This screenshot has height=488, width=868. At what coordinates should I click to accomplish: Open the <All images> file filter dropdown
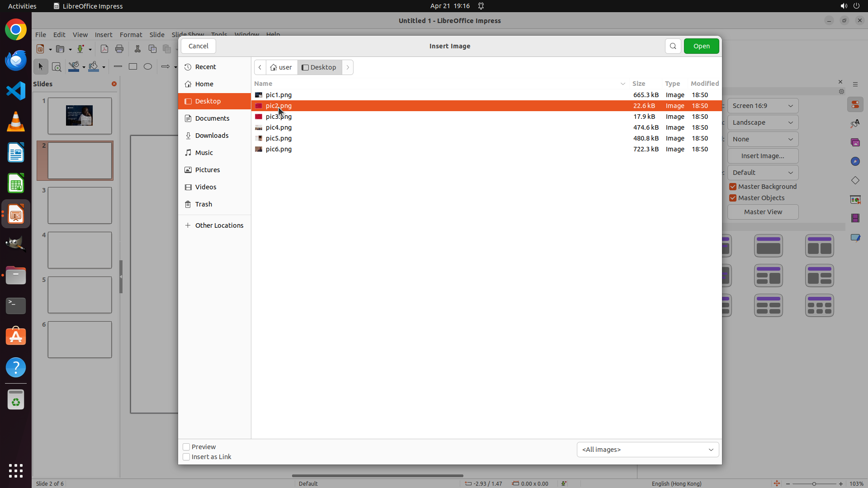click(x=647, y=450)
